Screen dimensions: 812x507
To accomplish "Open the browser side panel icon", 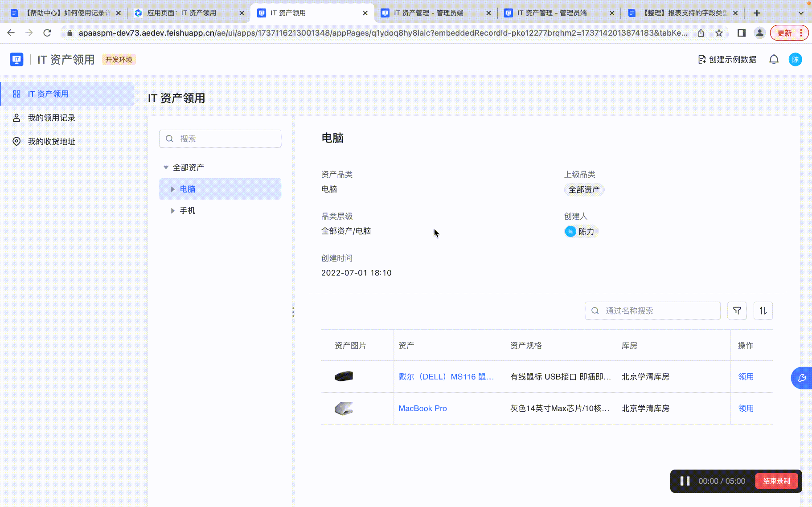I will [742, 33].
